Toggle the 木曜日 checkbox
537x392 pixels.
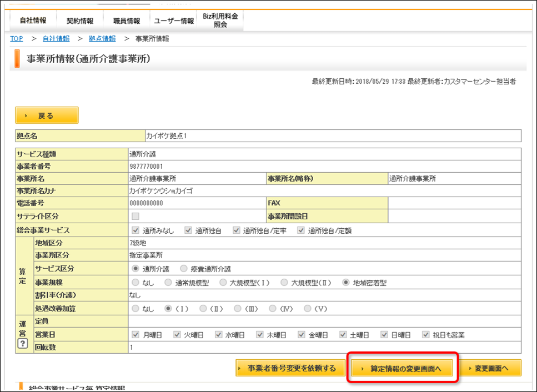coord(260,334)
